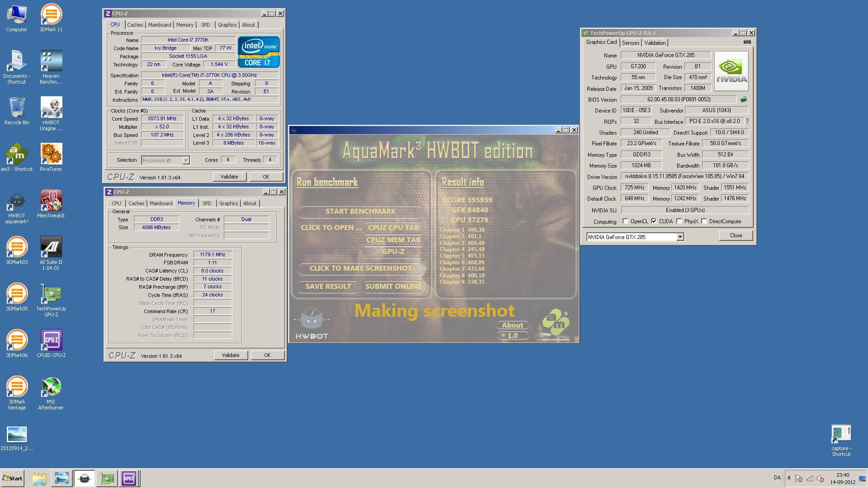Click the DA language indicator
The image size is (868, 488).
click(777, 478)
